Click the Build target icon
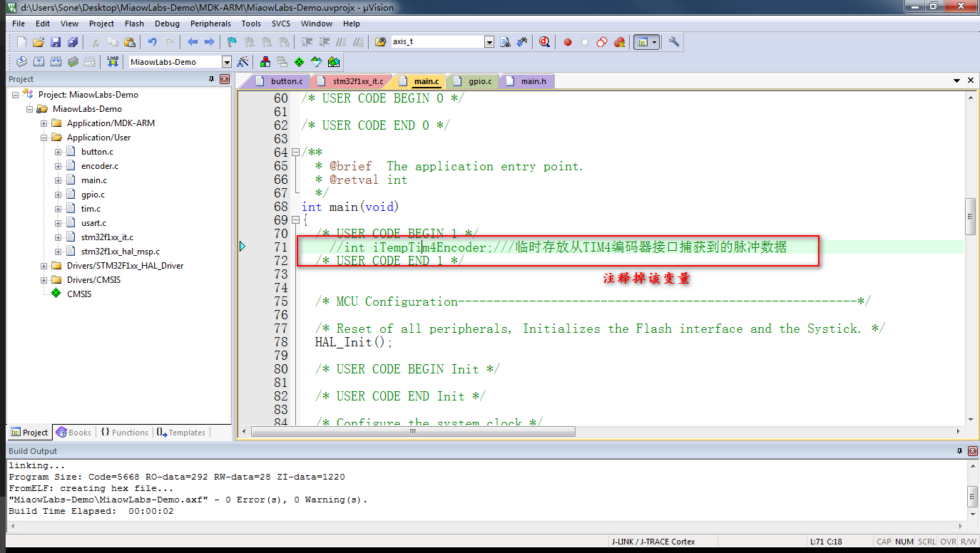 pyautogui.click(x=39, y=62)
